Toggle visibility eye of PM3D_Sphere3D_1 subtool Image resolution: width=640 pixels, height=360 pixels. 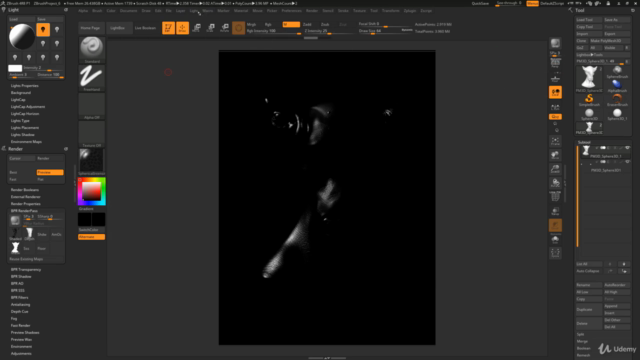click(x=627, y=148)
